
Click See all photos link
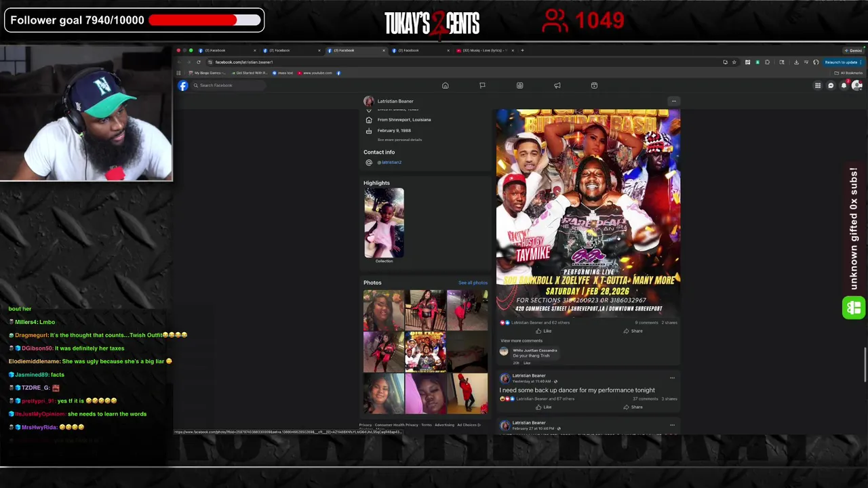473,283
